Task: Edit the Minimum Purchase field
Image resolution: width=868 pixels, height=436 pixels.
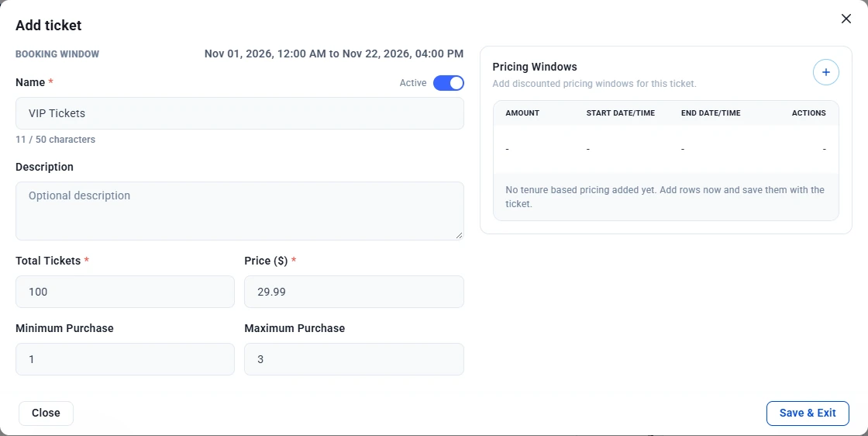Action: (x=125, y=359)
